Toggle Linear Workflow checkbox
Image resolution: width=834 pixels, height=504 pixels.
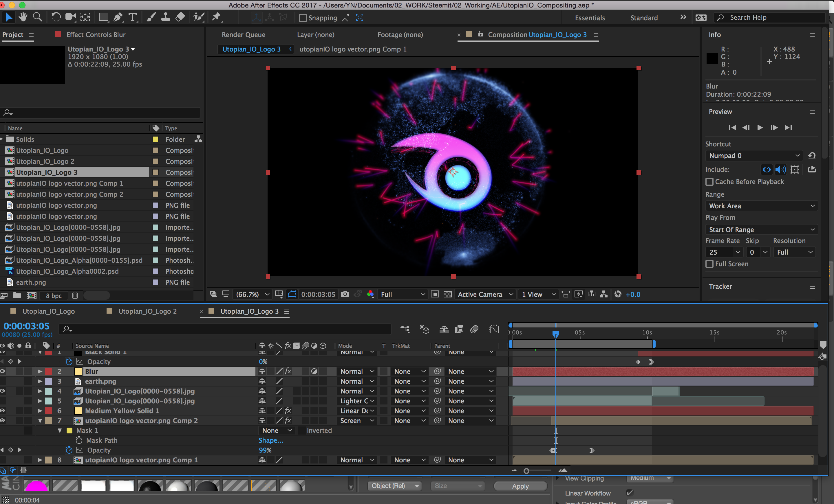(630, 493)
